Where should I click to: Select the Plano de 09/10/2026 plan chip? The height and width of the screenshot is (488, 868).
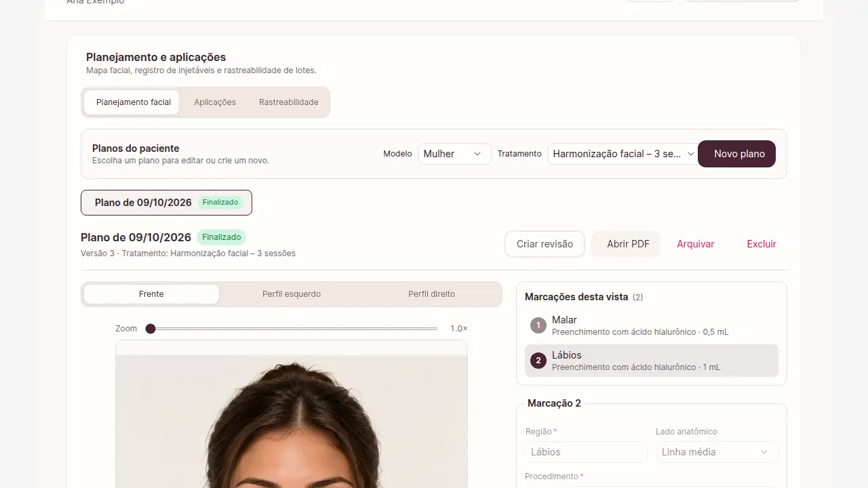click(x=166, y=203)
